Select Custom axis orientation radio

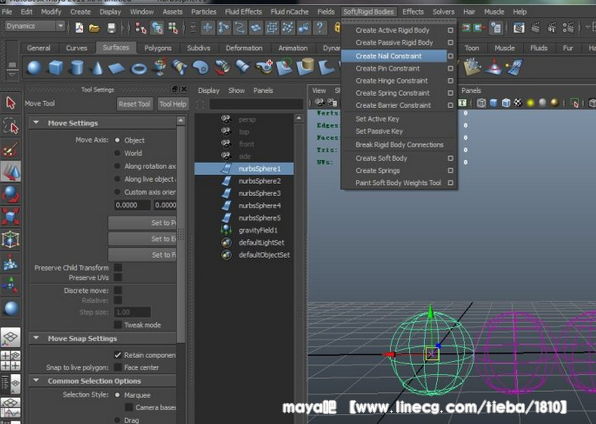pos(117,192)
